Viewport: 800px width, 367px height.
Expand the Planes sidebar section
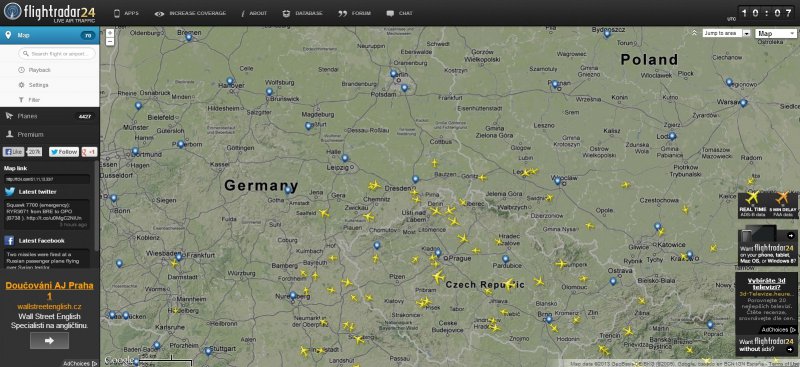click(x=49, y=116)
